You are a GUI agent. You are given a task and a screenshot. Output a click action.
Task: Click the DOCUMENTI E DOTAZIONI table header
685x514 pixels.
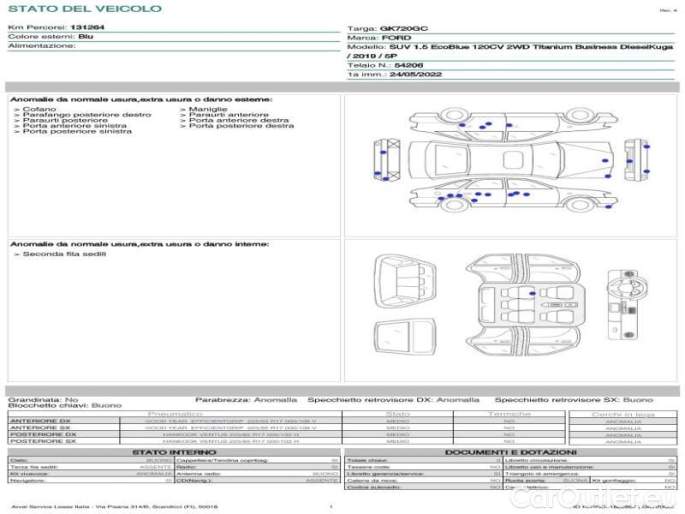(511, 452)
